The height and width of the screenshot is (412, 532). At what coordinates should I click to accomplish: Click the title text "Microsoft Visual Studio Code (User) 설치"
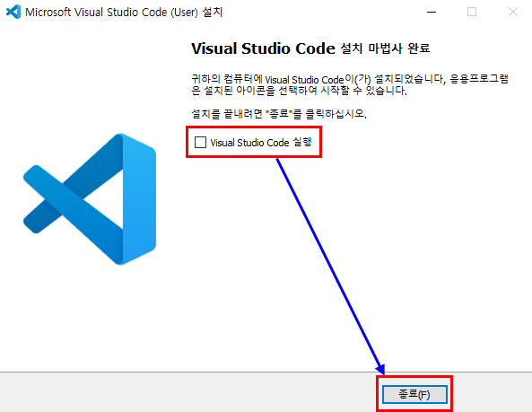(x=124, y=13)
